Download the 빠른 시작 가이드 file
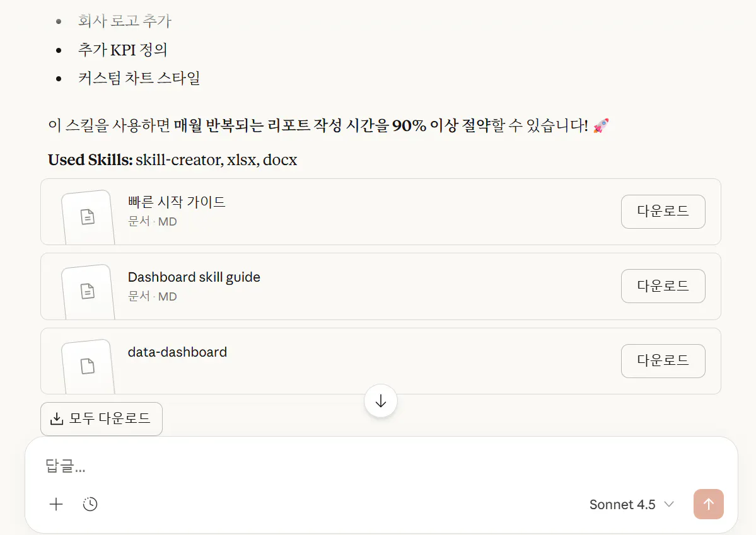Image resolution: width=756 pixels, height=535 pixels. pyautogui.click(x=663, y=211)
